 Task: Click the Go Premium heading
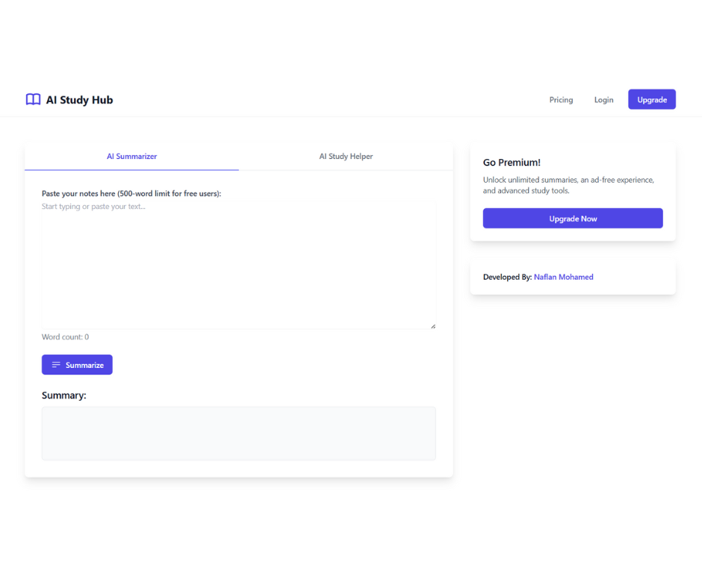(512, 162)
